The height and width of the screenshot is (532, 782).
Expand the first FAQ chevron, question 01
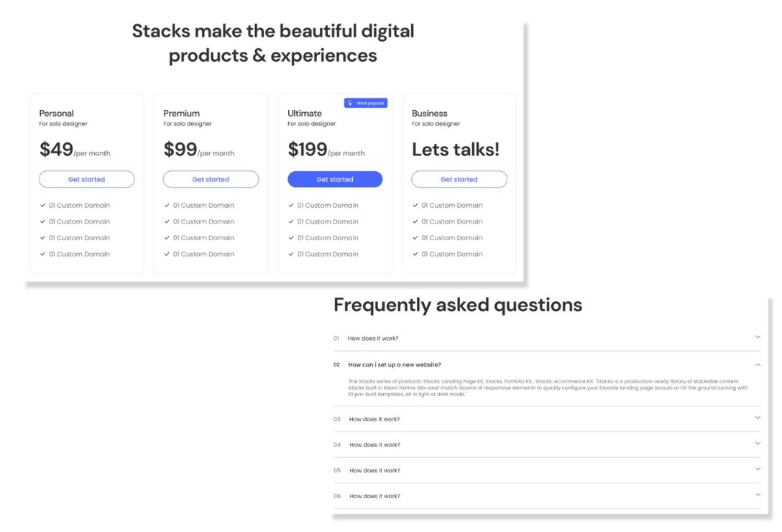click(x=758, y=336)
